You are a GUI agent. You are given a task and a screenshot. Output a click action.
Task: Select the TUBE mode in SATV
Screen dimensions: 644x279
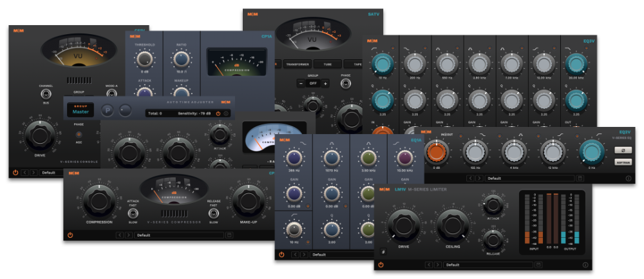[327, 64]
